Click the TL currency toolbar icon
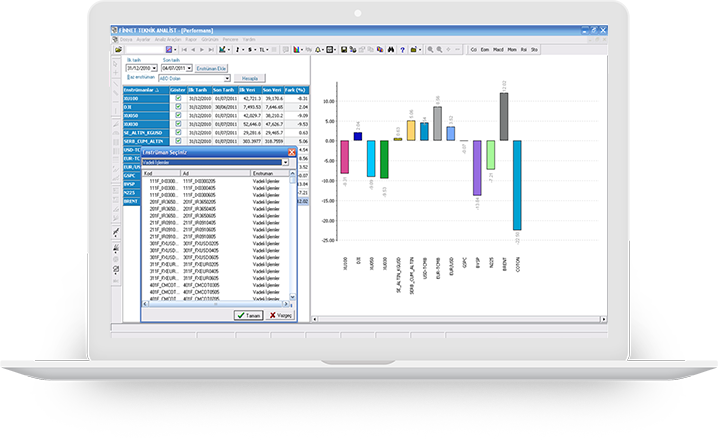 262,49
